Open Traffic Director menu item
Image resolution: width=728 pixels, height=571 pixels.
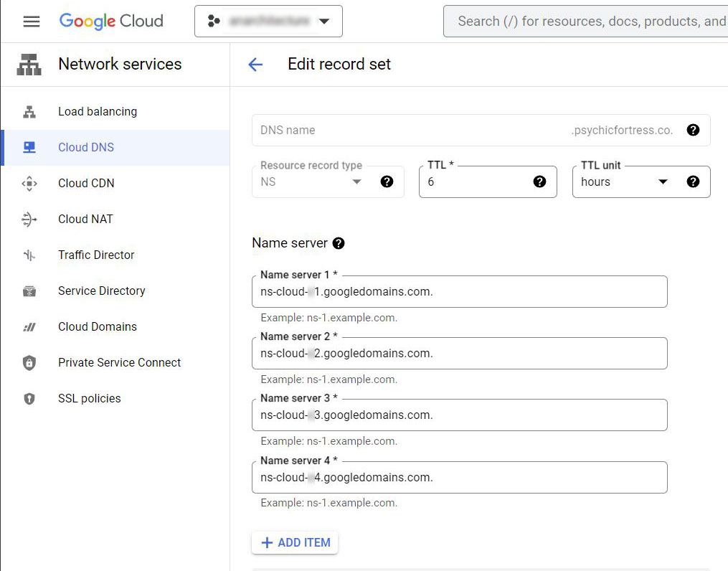click(x=115, y=255)
